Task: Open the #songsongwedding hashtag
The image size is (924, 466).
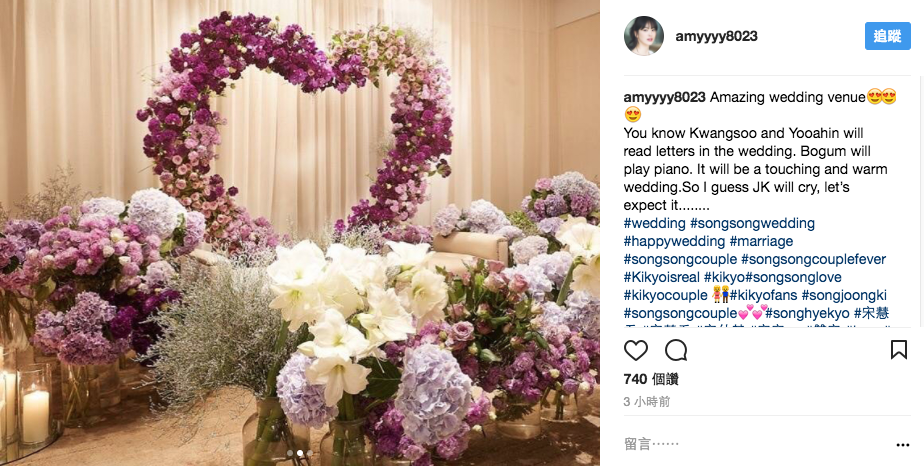Action: pyautogui.click(x=753, y=224)
